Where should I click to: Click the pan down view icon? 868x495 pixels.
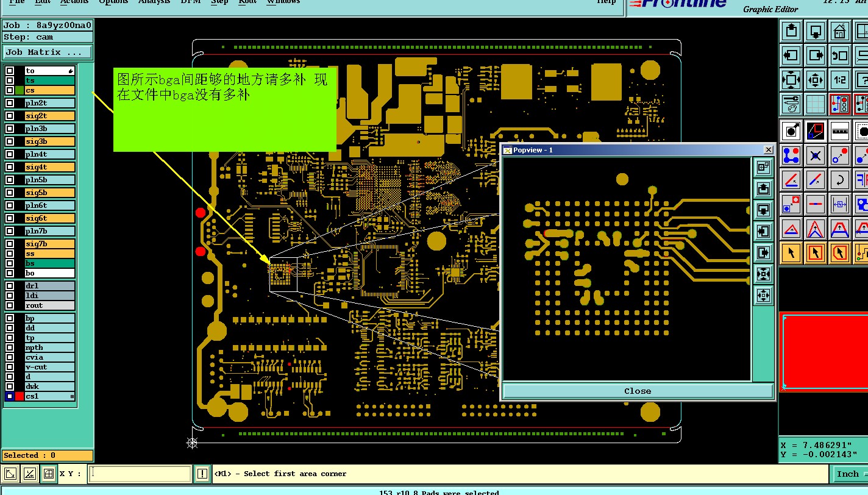pos(816,30)
